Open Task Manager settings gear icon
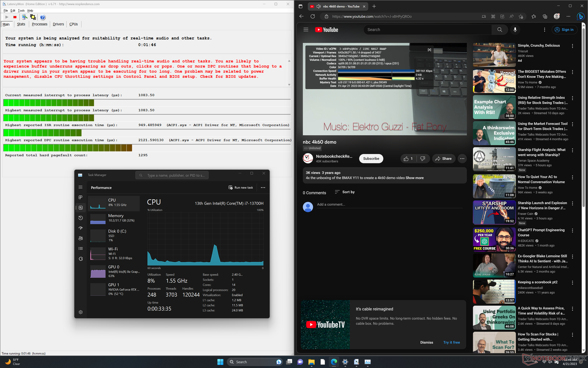Viewport: 588px width, 368px height. [x=81, y=312]
